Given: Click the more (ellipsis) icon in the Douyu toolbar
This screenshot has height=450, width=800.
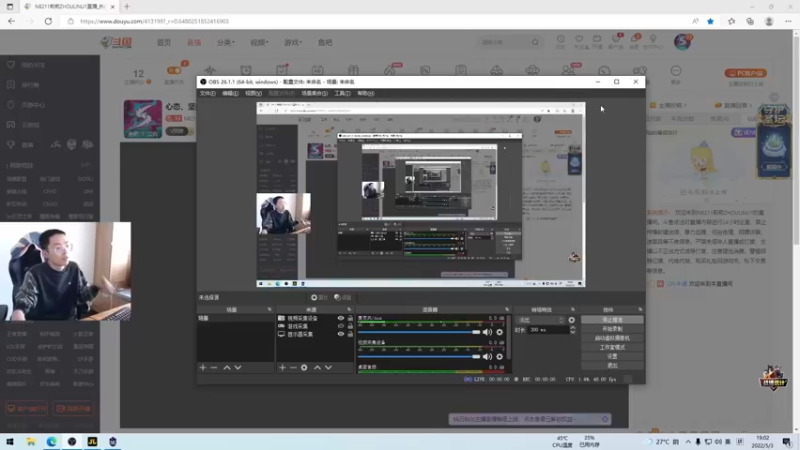Looking at the screenshot, I should [x=676, y=70].
